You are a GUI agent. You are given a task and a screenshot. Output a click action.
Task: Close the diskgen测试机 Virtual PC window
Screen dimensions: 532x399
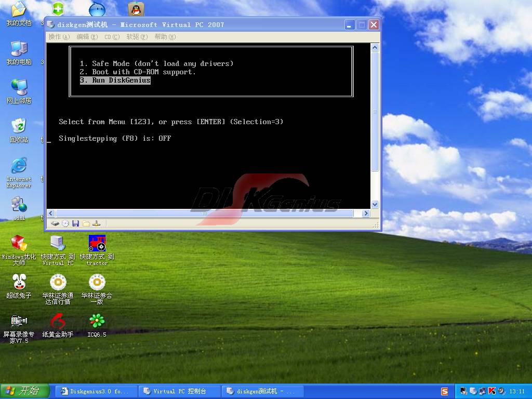[x=374, y=25]
